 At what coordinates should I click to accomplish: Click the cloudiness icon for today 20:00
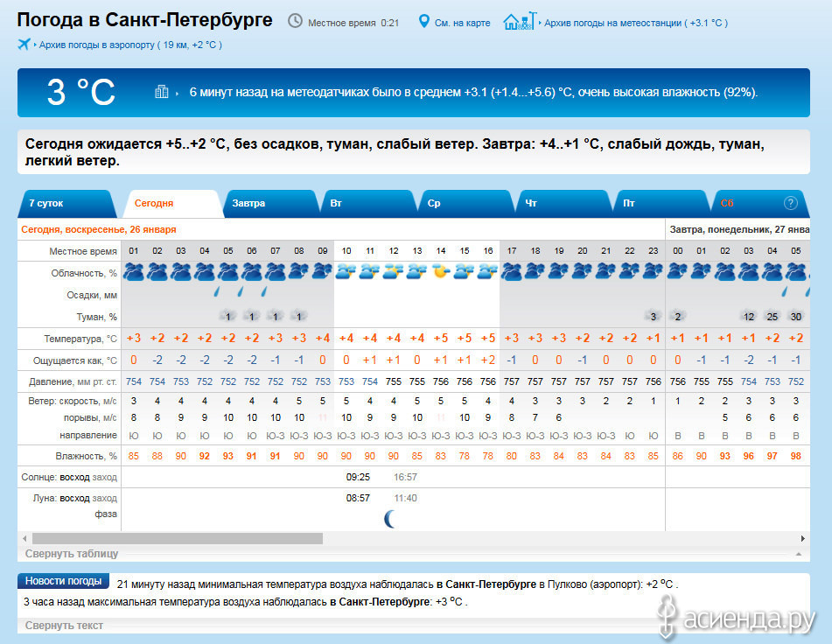click(582, 271)
